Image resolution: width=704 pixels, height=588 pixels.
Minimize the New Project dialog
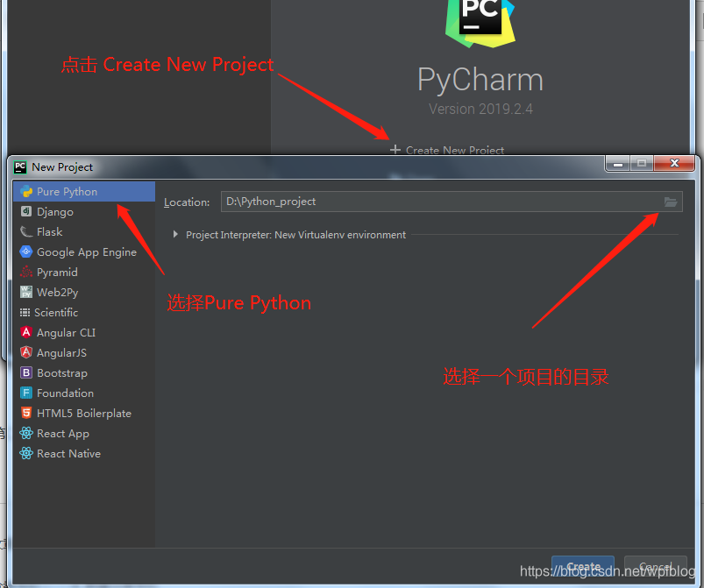point(618,164)
